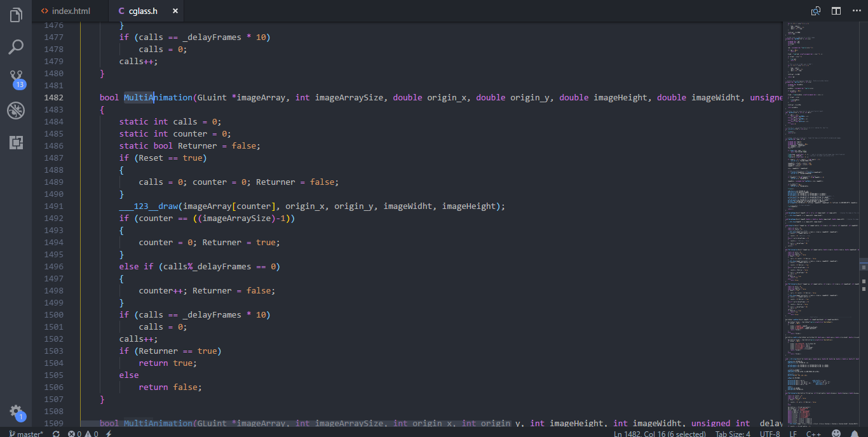Open the feedback smiley in status bar
This screenshot has height=437, width=868.
tap(836, 434)
